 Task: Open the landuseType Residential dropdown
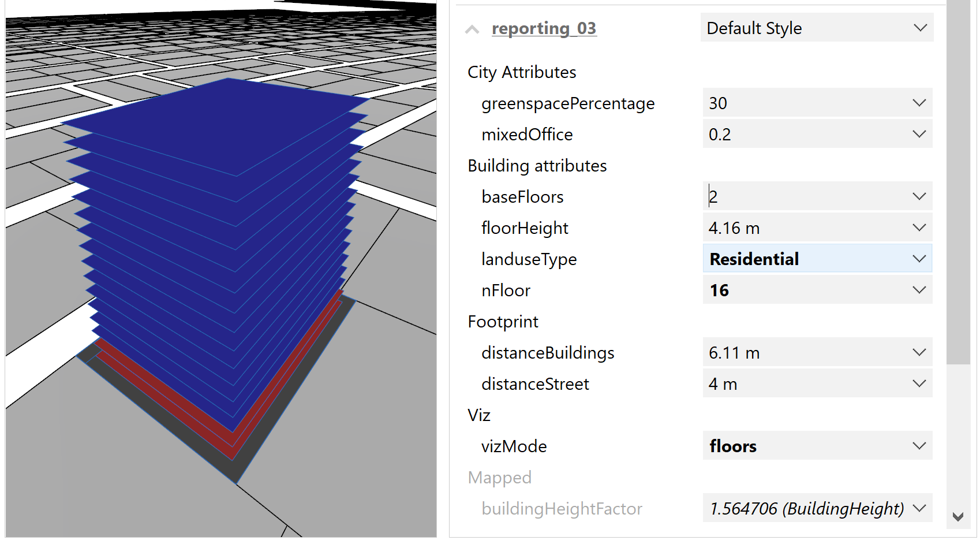point(816,259)
